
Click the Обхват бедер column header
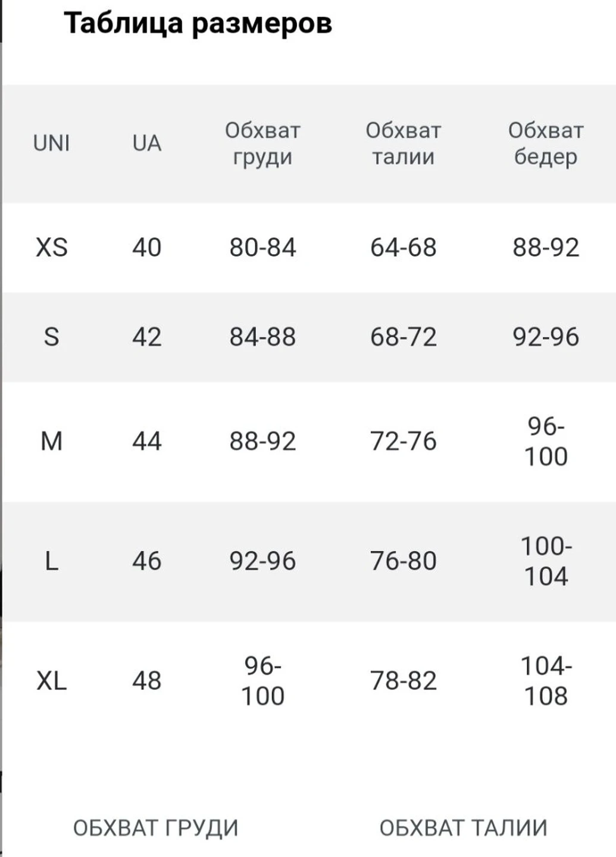546,143
